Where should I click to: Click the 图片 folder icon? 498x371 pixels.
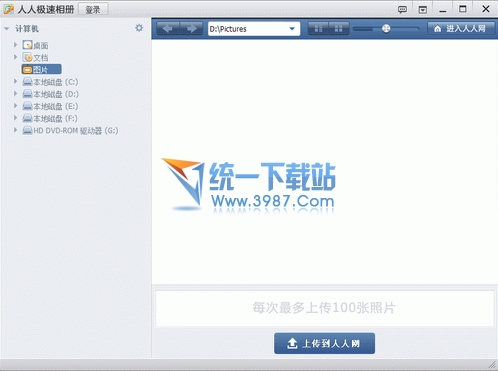27,69
